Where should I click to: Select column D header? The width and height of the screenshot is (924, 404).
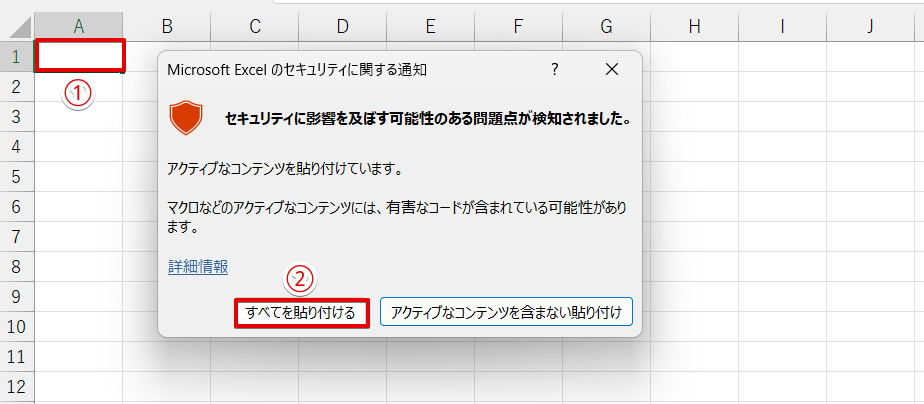[342, 27]
